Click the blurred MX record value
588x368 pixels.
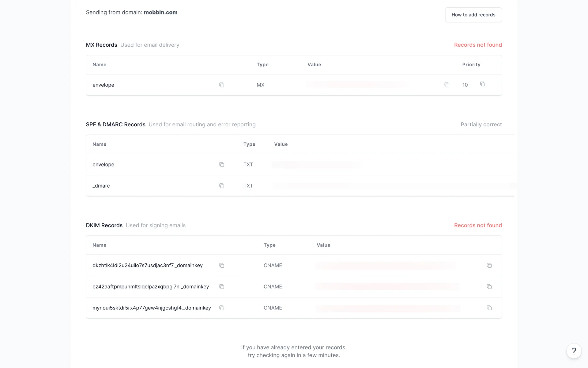pos(357,84)
